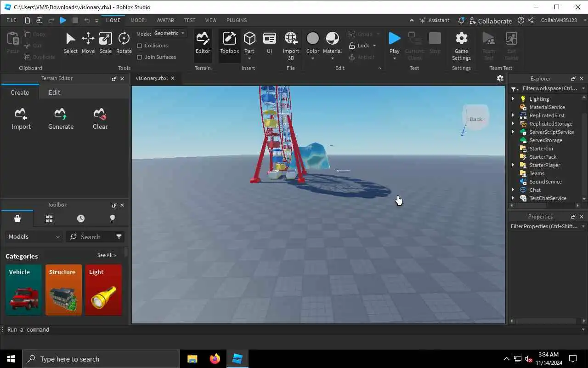Viewport: 588px width, 368px height.
Task: Open the Play dropdown arrow
Action: [394, 58]
